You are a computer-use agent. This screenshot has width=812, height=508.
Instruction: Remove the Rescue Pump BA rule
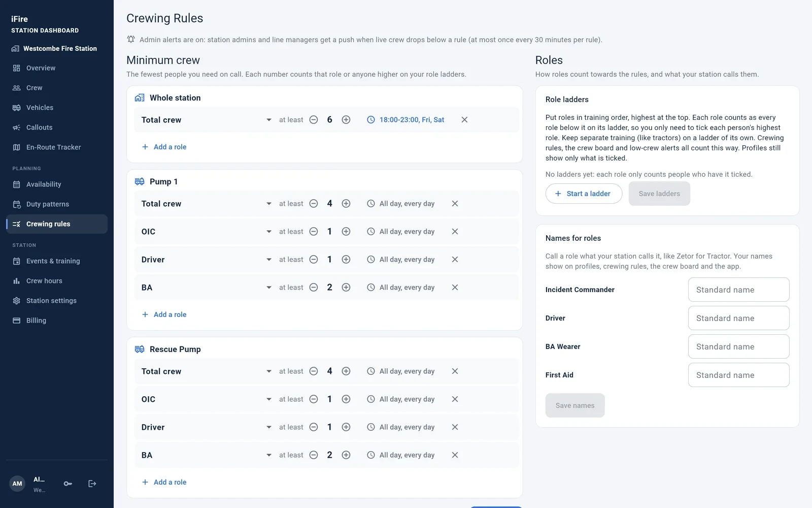tap(455, 455)
